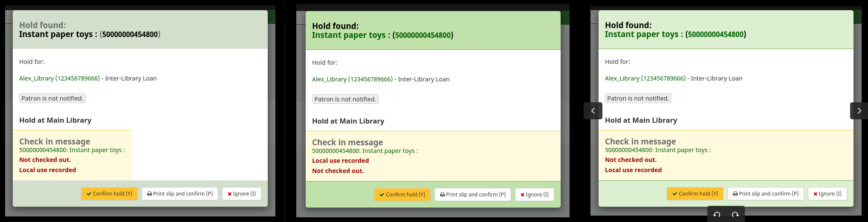The image size is (868, 222).
Task: Open Alex_Library patron link in middle dialog
Action: click(352, 79)
